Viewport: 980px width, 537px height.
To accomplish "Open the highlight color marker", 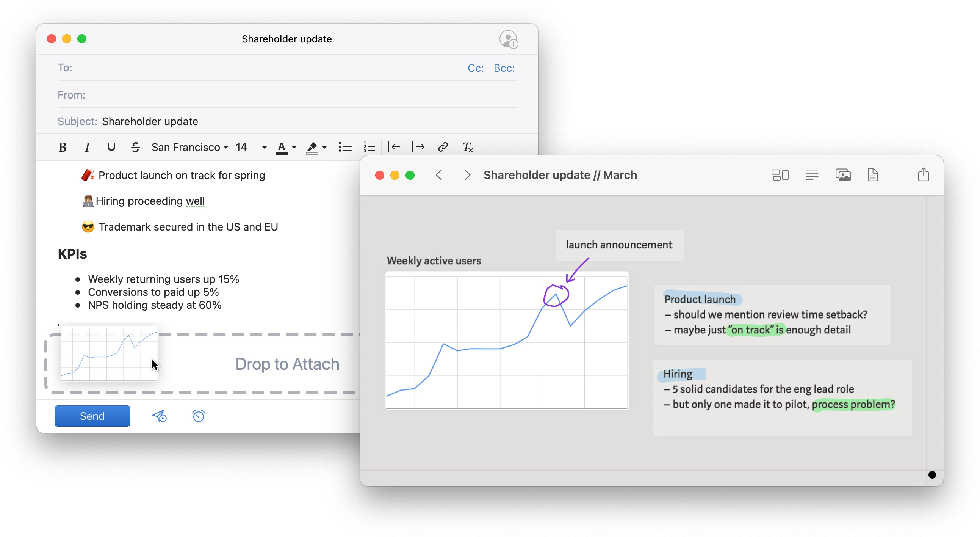I will 312,147.
